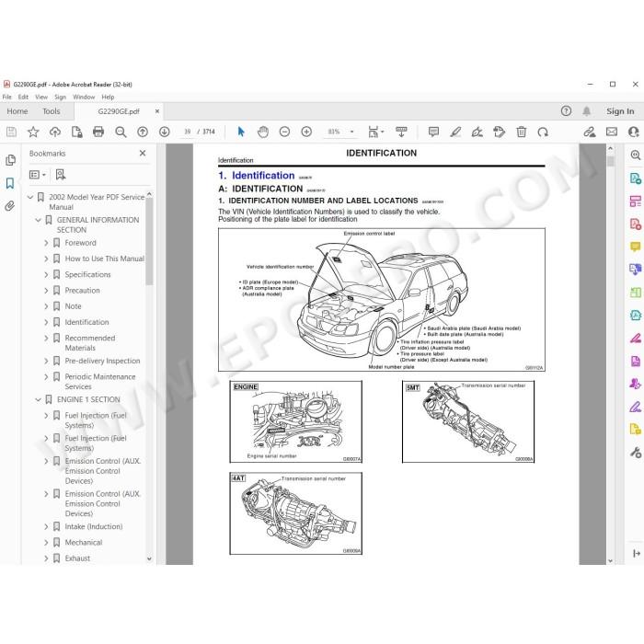Click the Print file icon
Image resolution: width=644 pixels, height=644 pixels.
click(98, 132)
